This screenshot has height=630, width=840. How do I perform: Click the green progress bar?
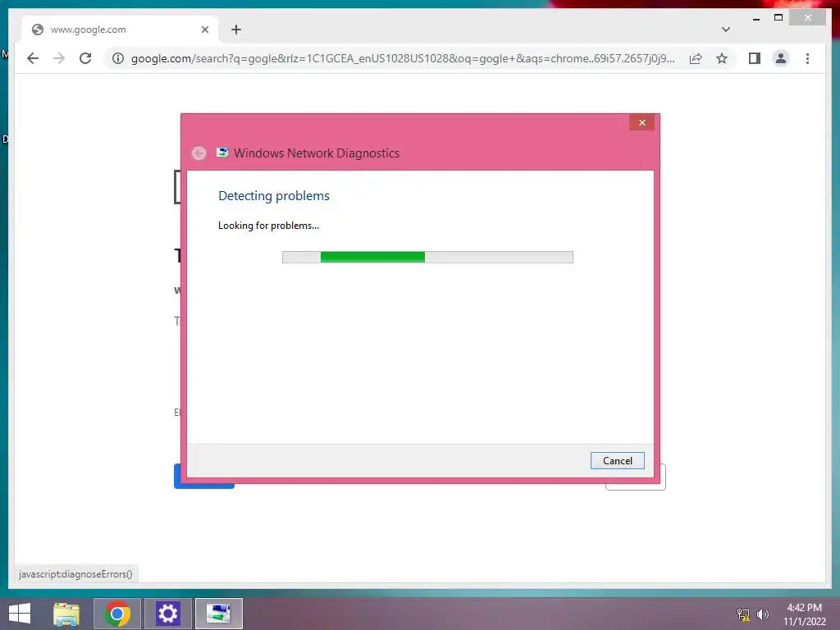click(x=427, y=257)
